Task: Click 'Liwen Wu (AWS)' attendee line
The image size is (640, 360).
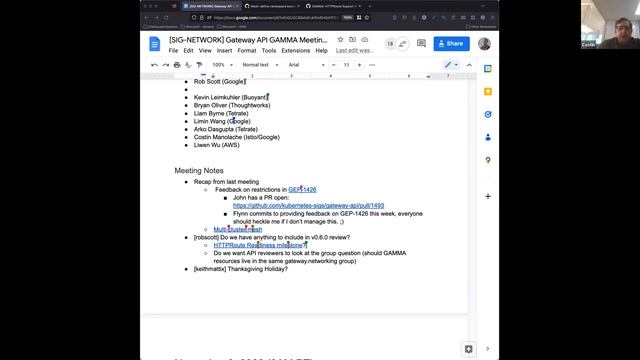Action: [x=216, y=145]
